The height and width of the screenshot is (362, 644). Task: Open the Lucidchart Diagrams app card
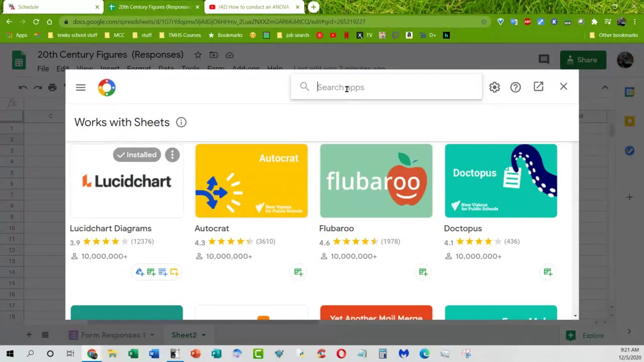127,181
